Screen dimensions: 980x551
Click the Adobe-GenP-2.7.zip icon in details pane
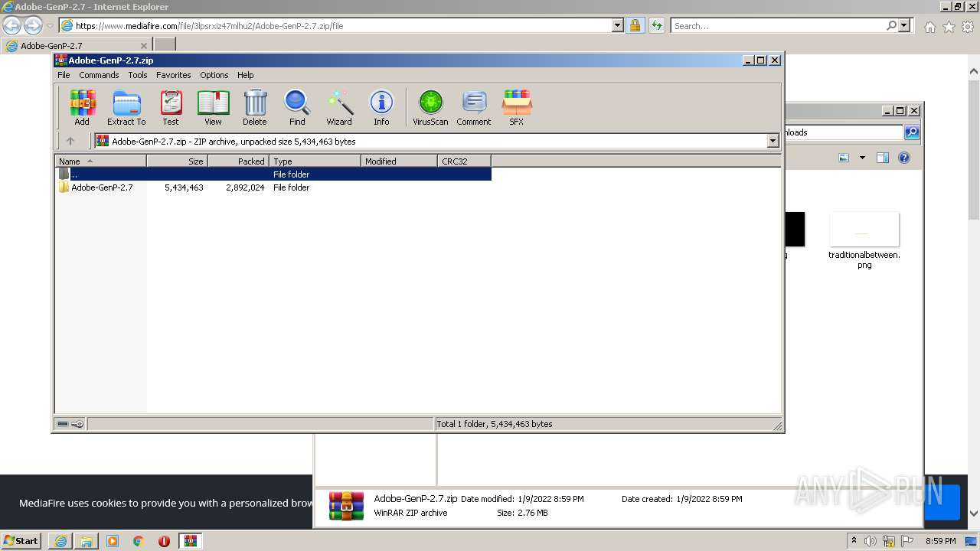click(x=346, y=506)
